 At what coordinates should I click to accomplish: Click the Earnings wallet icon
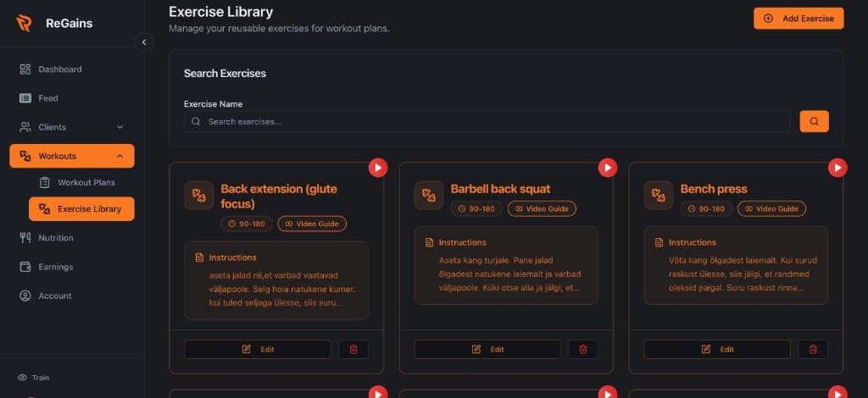(x=25, y=267)
